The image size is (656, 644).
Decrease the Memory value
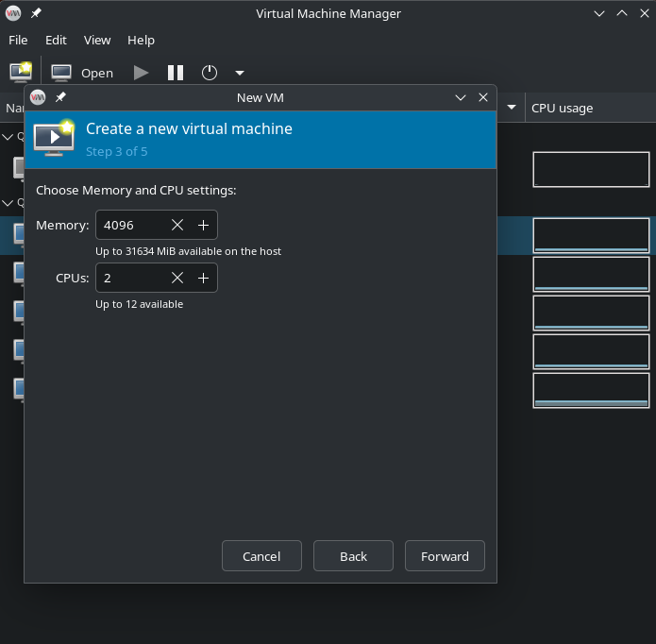[x=177, y=225]
